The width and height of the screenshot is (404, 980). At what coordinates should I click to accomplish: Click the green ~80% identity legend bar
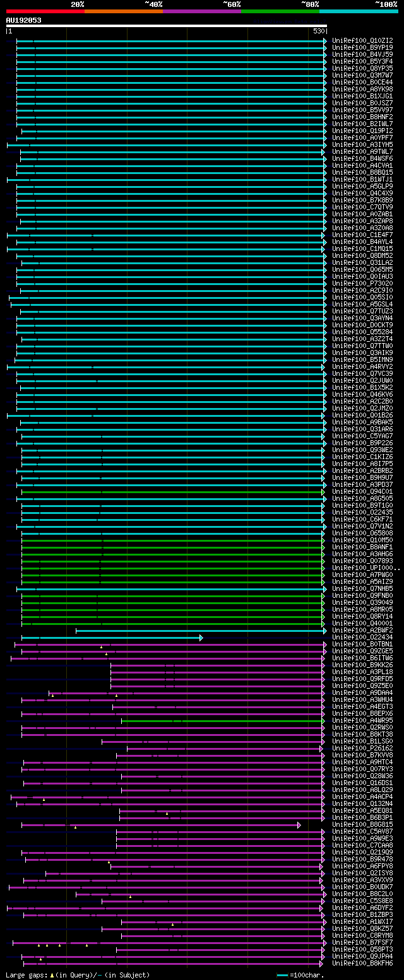click(280, 11)
